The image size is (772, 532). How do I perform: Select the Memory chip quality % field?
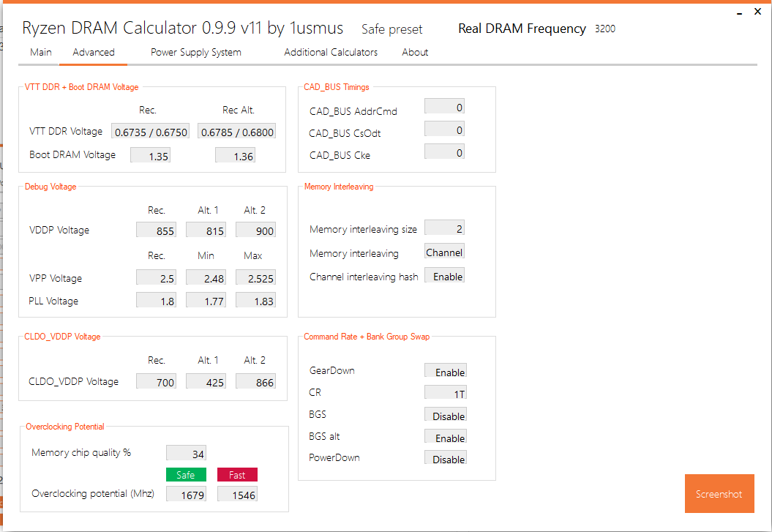click(187, 453)
